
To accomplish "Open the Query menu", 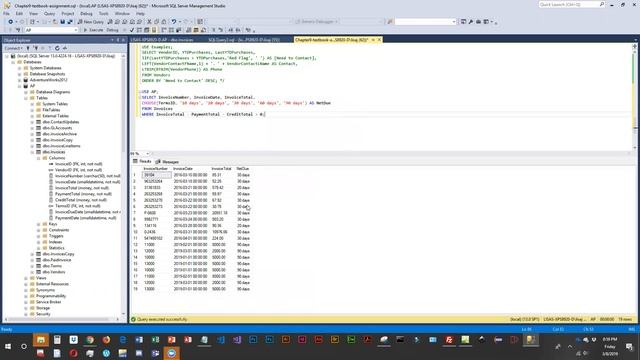I will click(x=49, y=13).
